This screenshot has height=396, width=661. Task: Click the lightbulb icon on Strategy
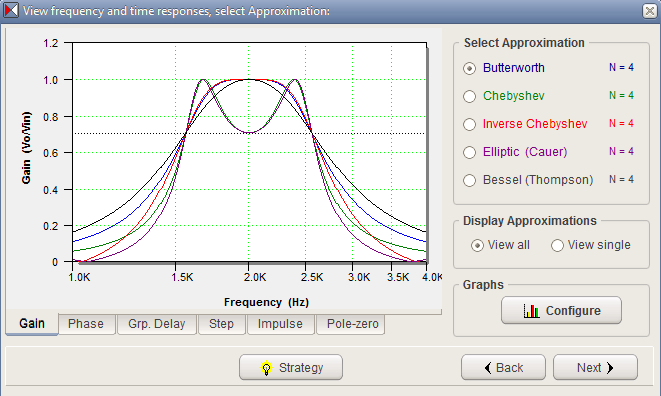[266, 368]
